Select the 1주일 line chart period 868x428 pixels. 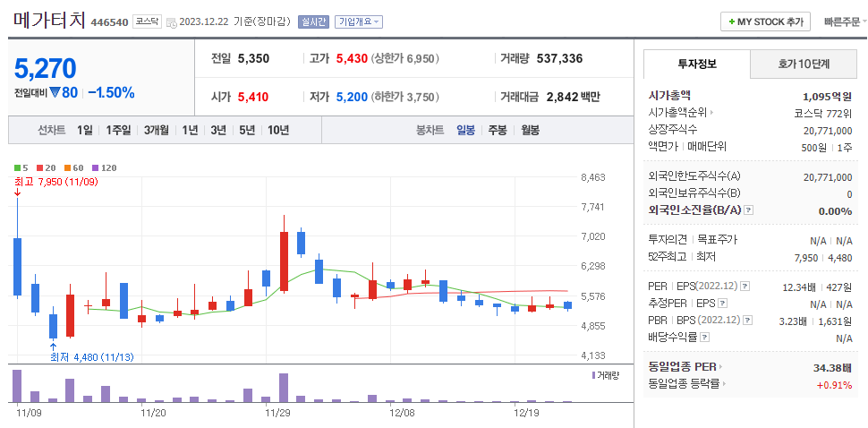pos(118,130)
